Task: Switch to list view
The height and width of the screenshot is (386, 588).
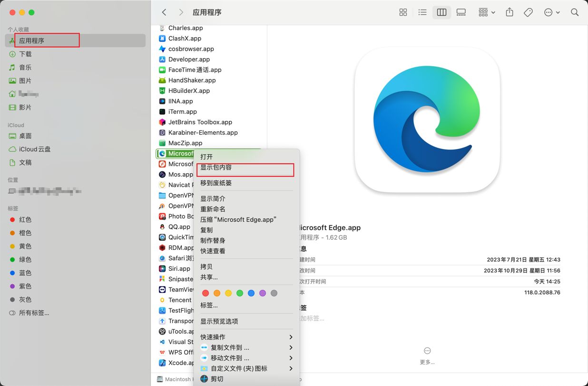Action: (x=422, y=12)
